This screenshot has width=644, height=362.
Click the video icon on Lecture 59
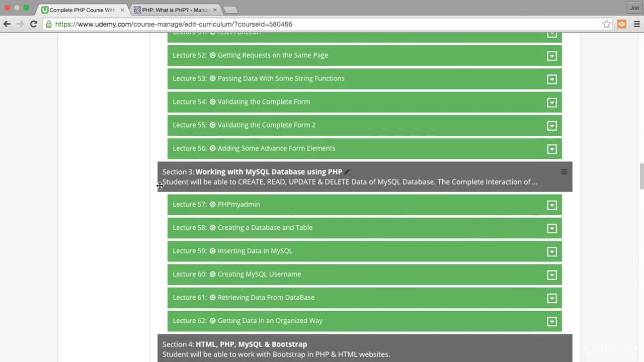click(213, 251)
